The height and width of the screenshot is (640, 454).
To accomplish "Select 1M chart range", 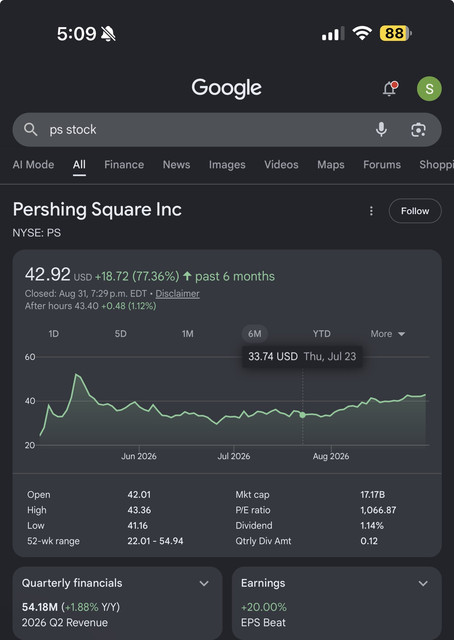I will pos(187,334).
